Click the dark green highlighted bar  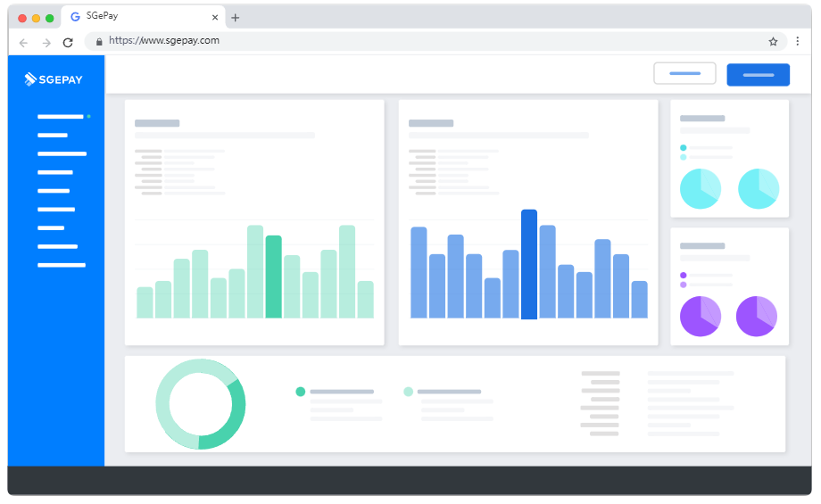[274, 277]
